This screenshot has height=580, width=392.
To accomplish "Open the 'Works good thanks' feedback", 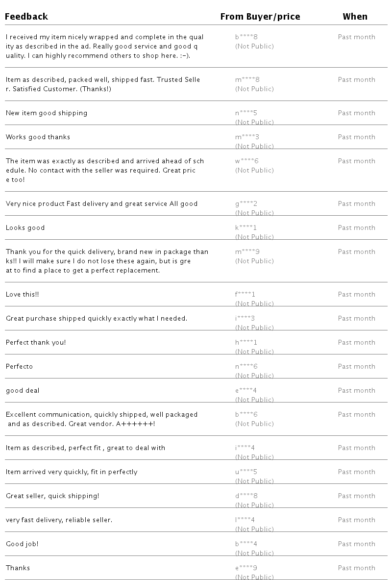I will tap(38, 137).
